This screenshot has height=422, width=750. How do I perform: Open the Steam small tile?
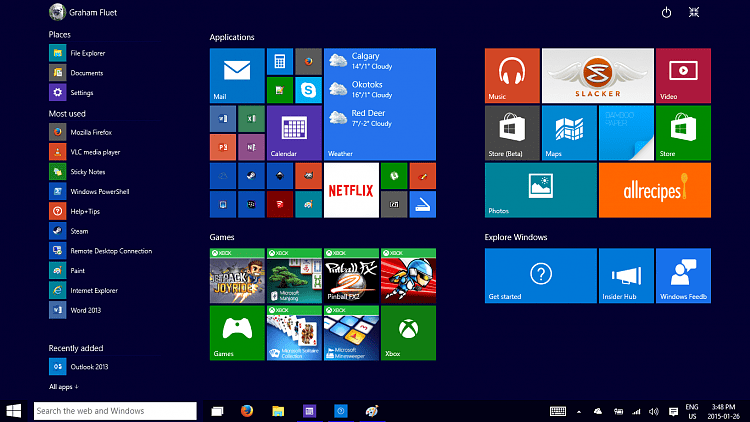(x=251, y=176)
